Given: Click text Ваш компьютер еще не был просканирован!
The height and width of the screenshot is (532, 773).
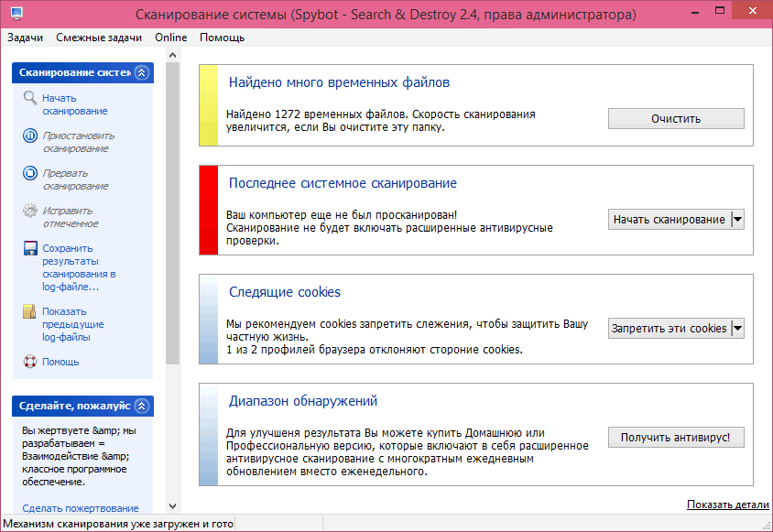Looking at the screenshot, I should pos(342,215).
